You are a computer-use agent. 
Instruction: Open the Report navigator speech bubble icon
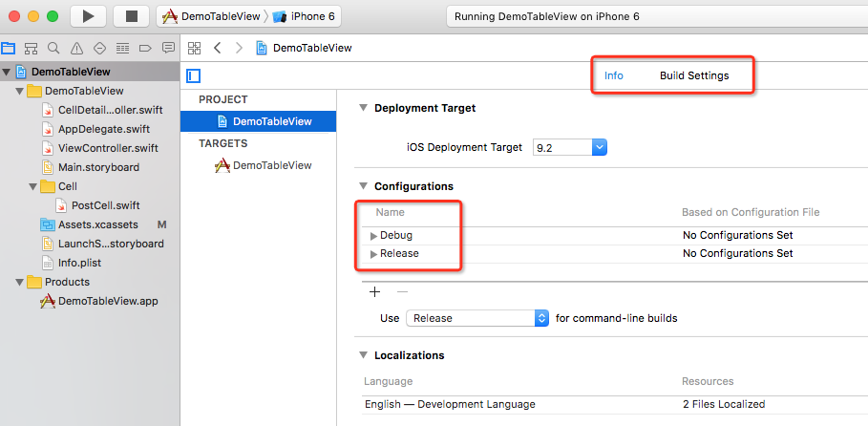168,48
